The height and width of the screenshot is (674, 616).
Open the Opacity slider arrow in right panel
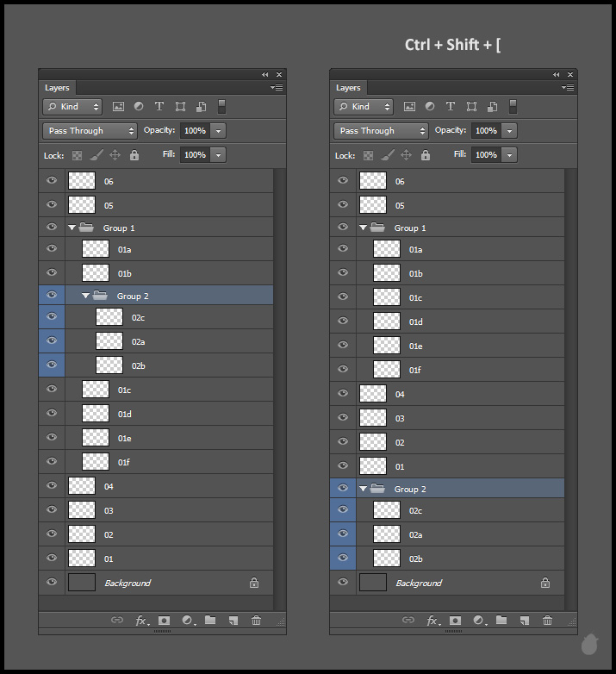click(509, 131)
